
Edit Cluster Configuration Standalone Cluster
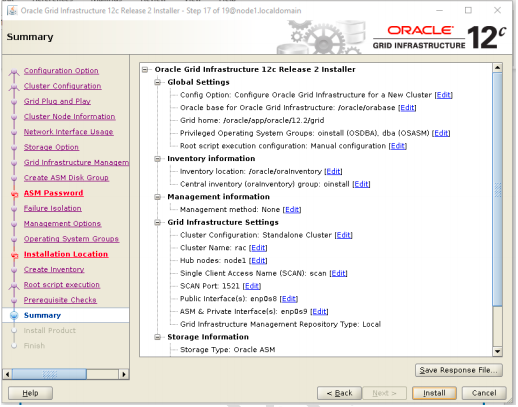[x=343, y=235]
